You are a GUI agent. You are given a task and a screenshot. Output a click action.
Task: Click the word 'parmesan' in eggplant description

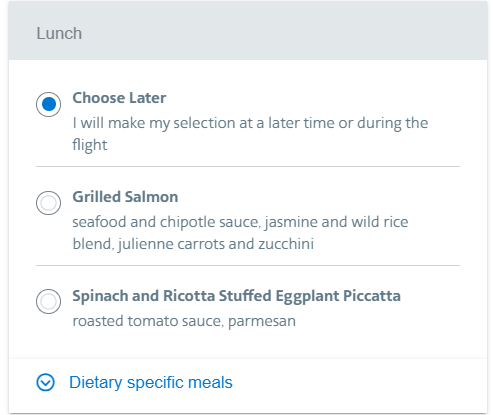click(x=262, y=321)
